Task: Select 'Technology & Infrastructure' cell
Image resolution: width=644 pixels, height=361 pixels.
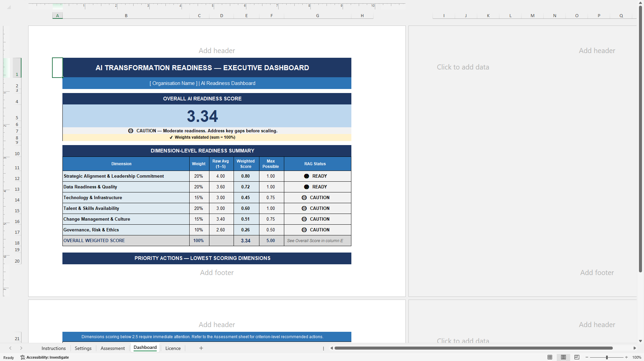Action: point(126,197)
